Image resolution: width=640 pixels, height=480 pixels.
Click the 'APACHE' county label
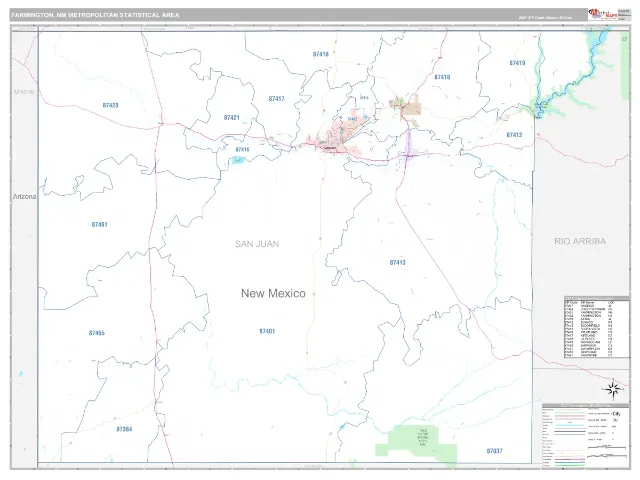click(x=24, y=92)
